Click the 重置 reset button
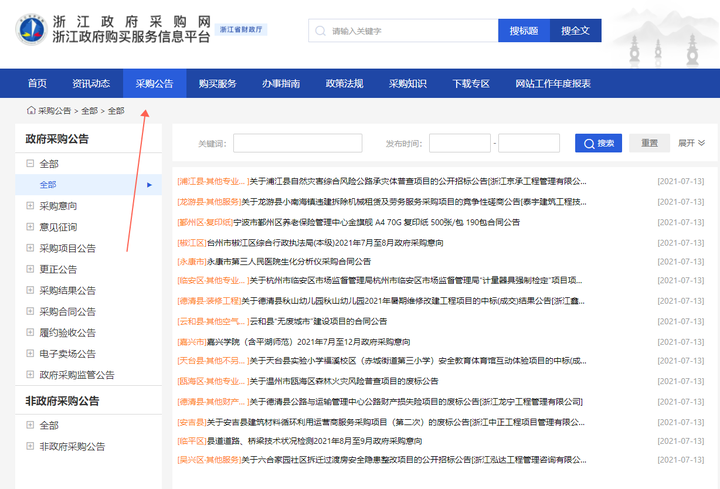720x489 pixels. tap(649, 143)
